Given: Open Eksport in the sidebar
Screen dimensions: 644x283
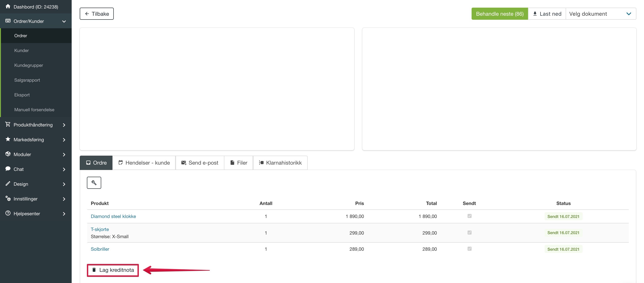Looking at the screenshot, I should click(x=36, y=95).
